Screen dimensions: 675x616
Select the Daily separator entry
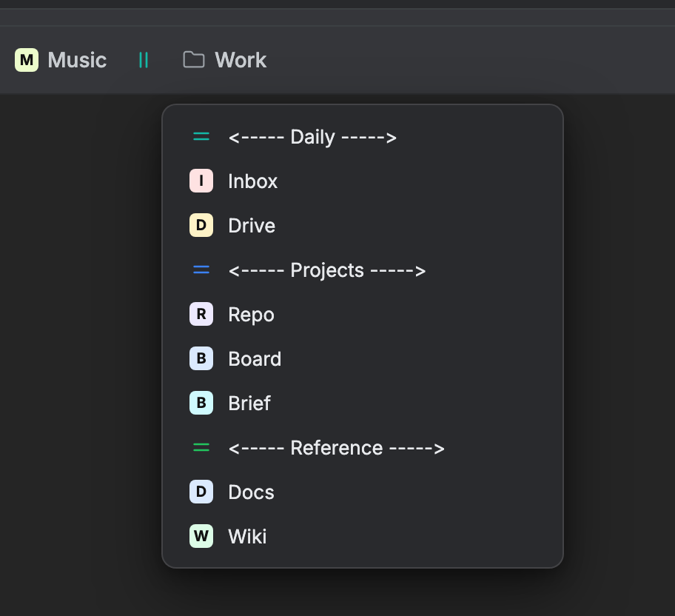(312, 138)
